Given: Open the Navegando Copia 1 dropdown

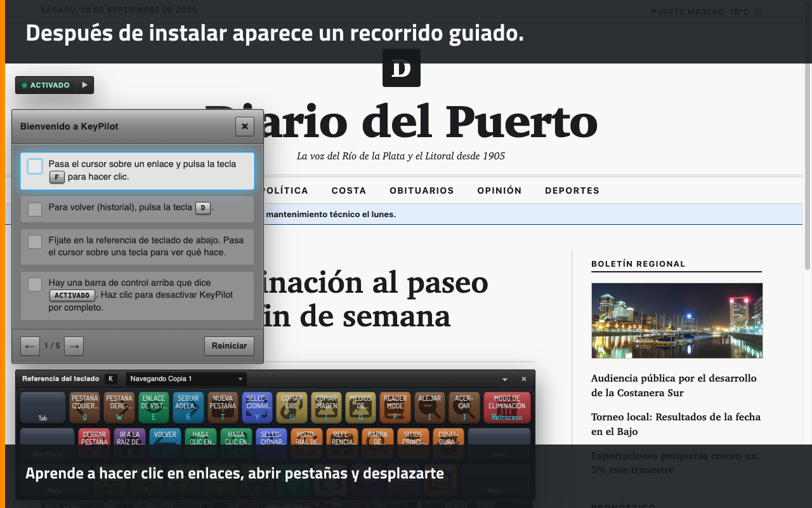Looking at the screenshot, I should (x=187, y=379).
